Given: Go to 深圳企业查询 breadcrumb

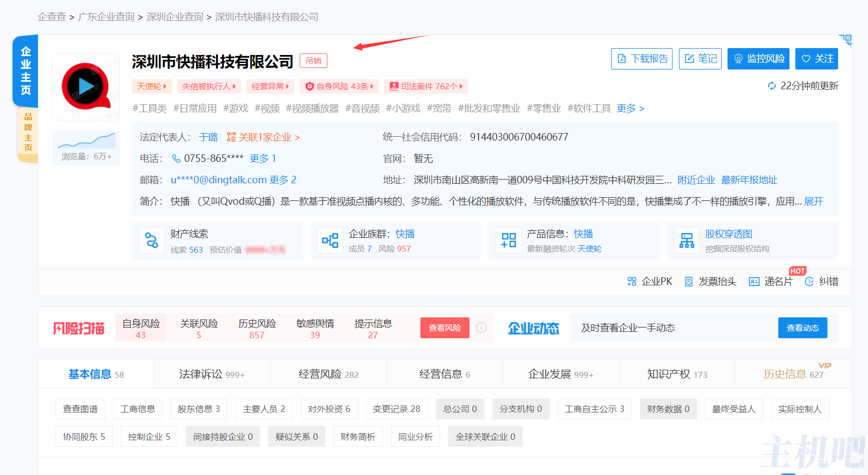Looking at the screenshot, I should tap(175, 17).
